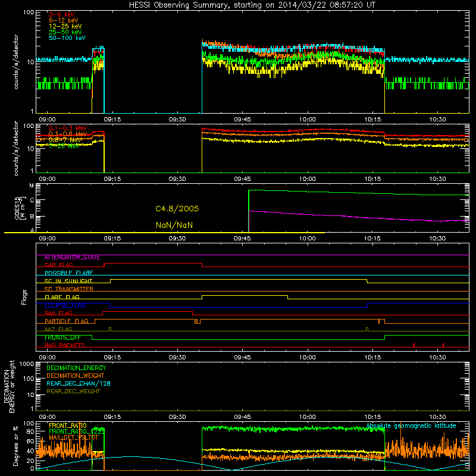This screenshot has height=476, width=476.
Task: Click the 7-20 MeV legend entry
Action: pos(64,146)
